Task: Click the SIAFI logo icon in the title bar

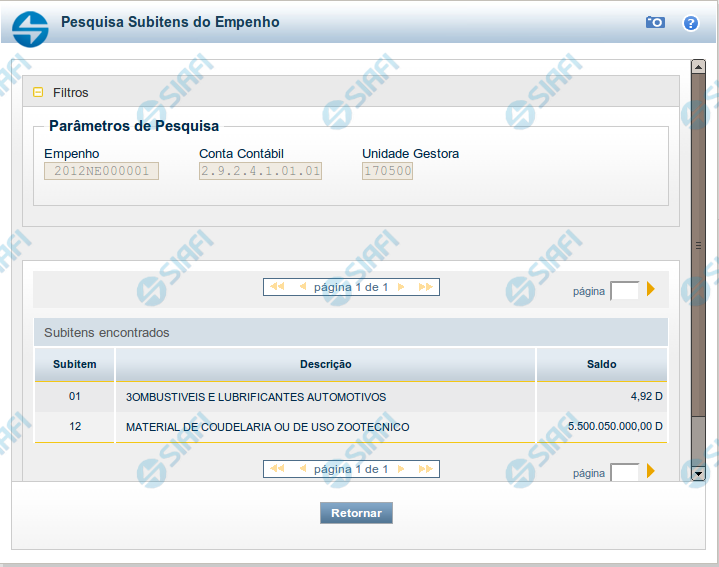Action: pyautogui.click(x=30, y=27)
